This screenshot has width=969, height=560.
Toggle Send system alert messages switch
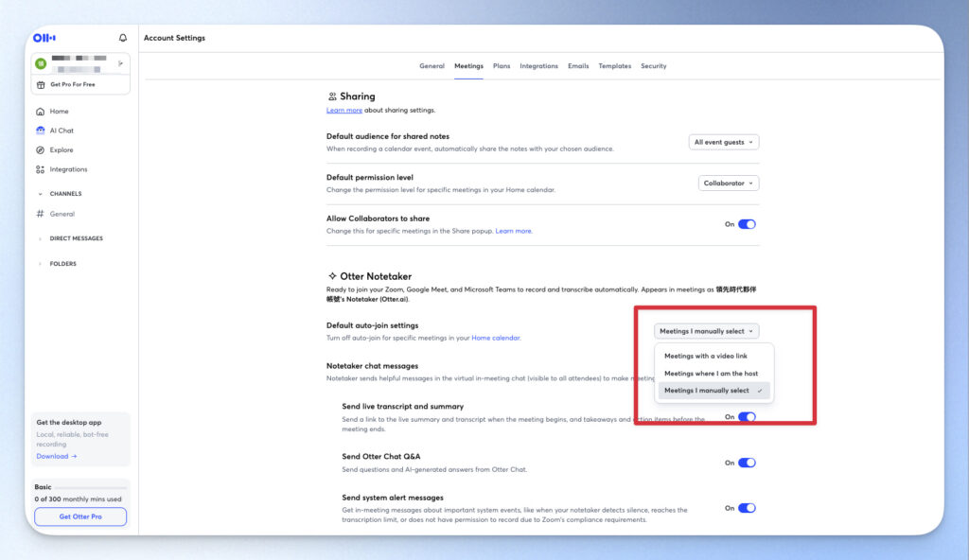pyautogui.click(x=747, y=508)
